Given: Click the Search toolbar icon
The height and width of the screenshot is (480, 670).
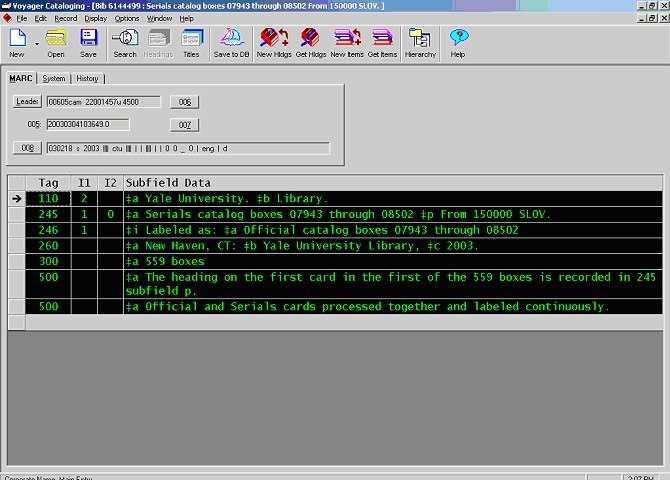Looking at the screenshot, I should (125, 43).
